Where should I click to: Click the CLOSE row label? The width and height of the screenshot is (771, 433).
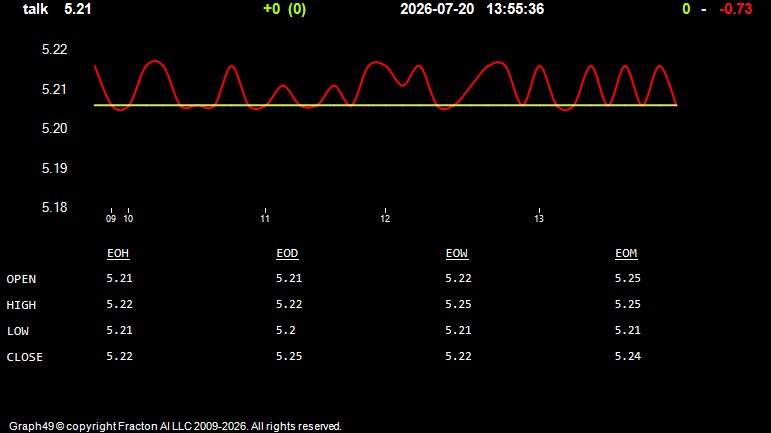(x=25, y=357)
